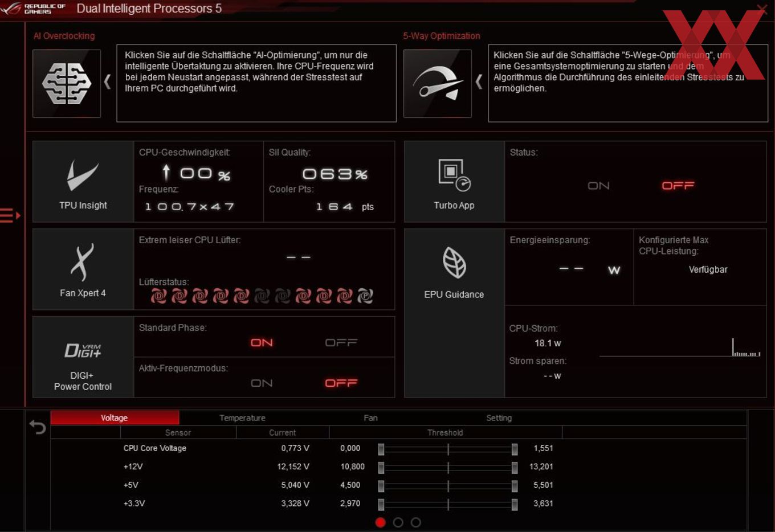Click the Current column header
775x532 pixels.
[x=283, y=432]
